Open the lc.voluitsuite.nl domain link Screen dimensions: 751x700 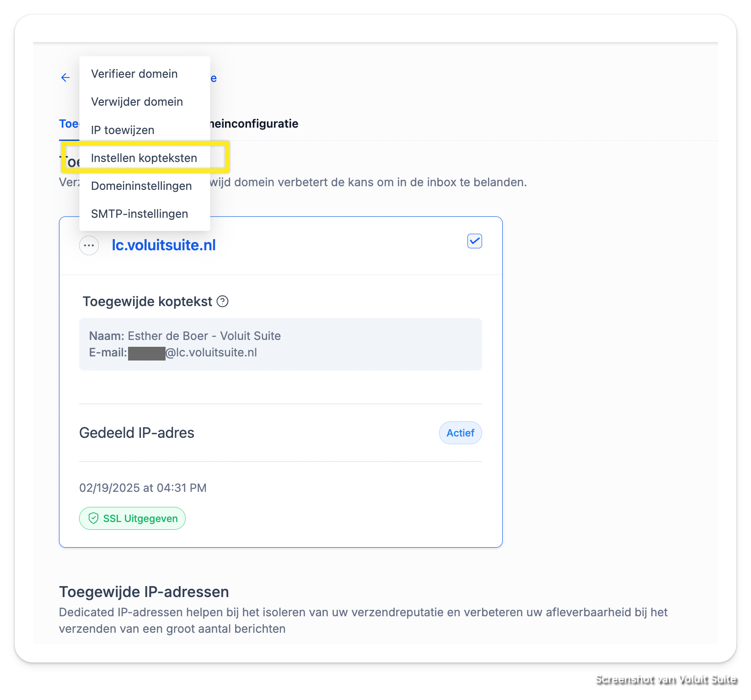pos(164,245)
